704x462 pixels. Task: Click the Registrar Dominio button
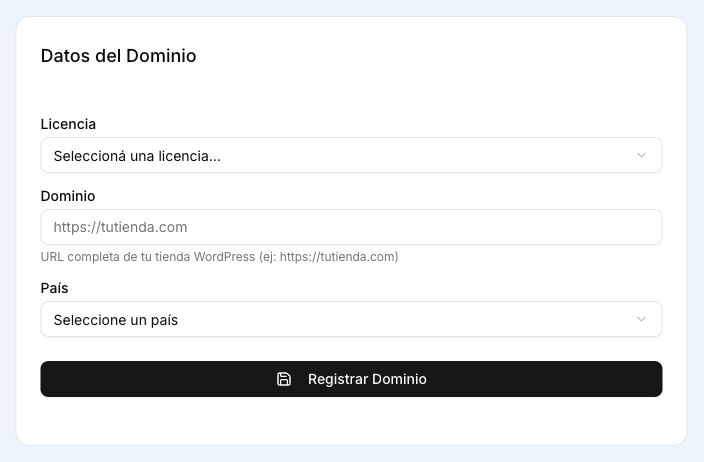point(351,379)
